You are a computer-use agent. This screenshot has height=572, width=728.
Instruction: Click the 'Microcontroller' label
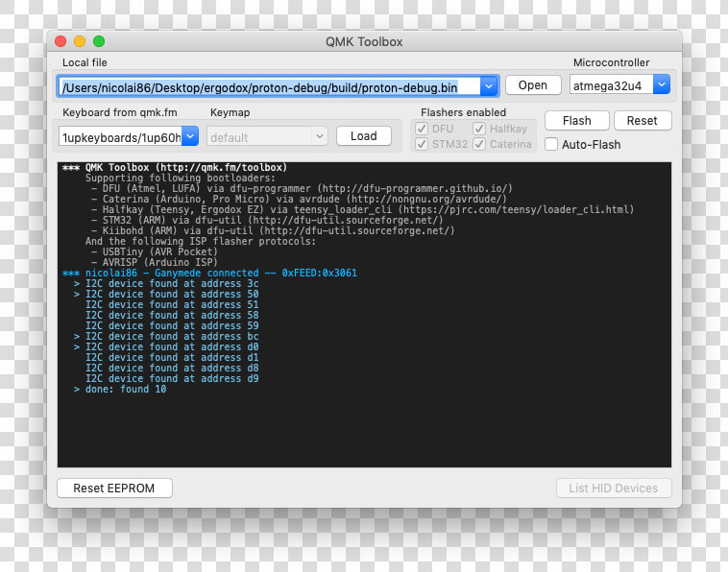pos(611,62)
